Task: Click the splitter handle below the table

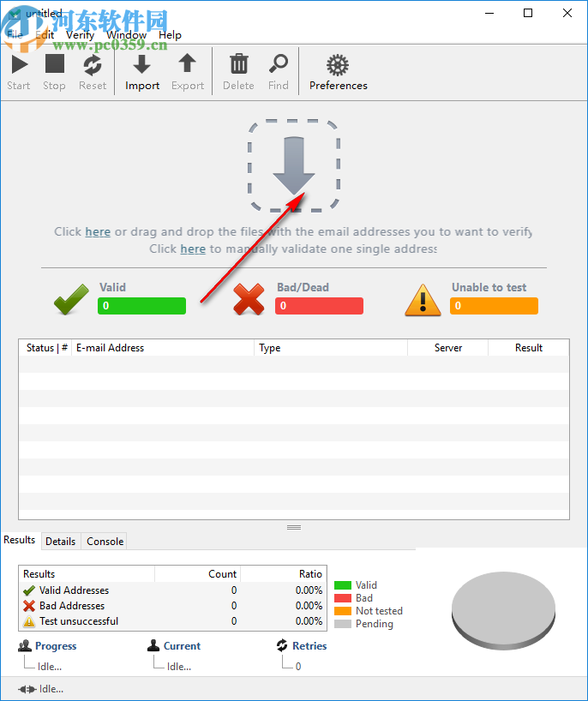Action: click(294, 528)
